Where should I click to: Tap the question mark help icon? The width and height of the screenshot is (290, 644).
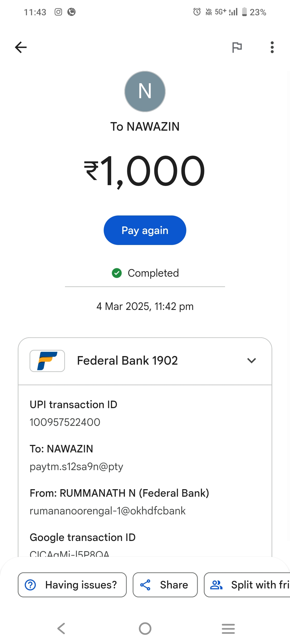click(30, 585)
